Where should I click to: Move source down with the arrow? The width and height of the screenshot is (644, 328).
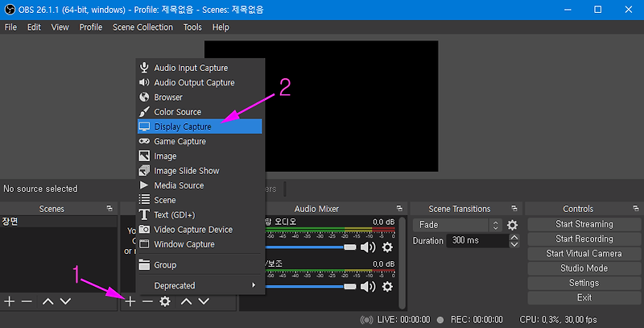point(204,301)
